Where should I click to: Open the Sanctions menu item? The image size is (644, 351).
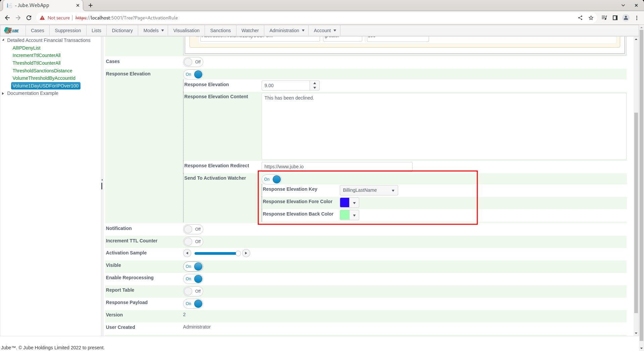click(x=220, y=31)
